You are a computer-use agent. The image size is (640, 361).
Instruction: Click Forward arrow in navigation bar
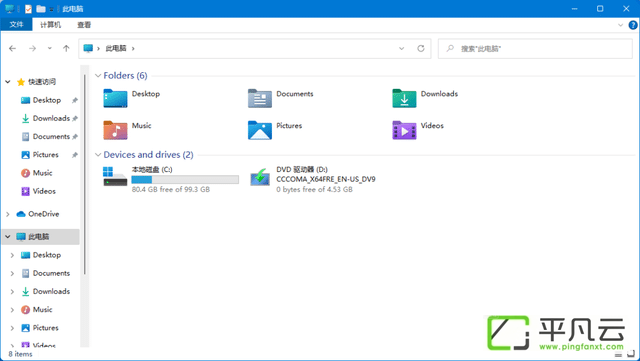coord(32,49)
